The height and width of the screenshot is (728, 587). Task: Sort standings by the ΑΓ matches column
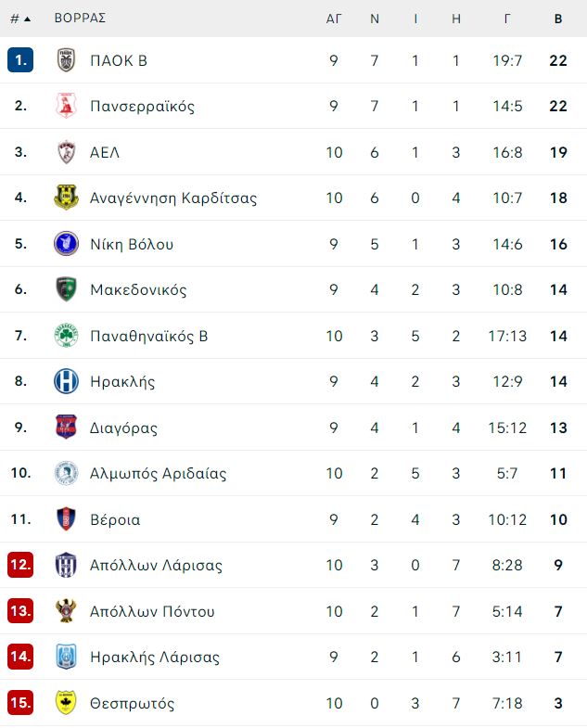tap(334, 19)
